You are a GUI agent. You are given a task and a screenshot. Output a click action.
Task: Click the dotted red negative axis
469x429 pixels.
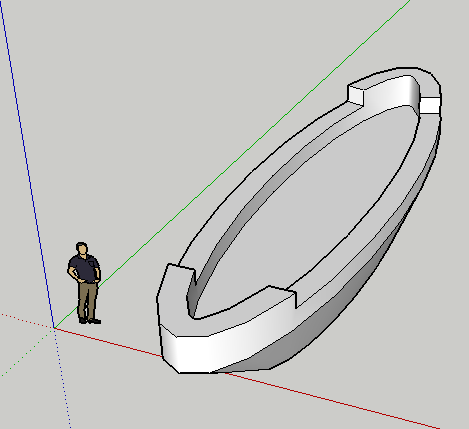[x=27, y=321]
